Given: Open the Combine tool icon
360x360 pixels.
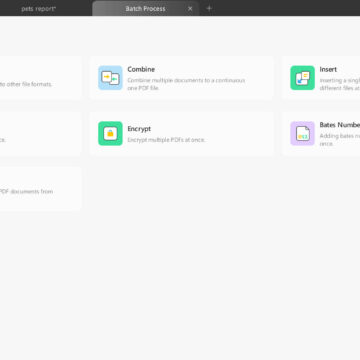Looking at the screenshot, I should [110, 78].
